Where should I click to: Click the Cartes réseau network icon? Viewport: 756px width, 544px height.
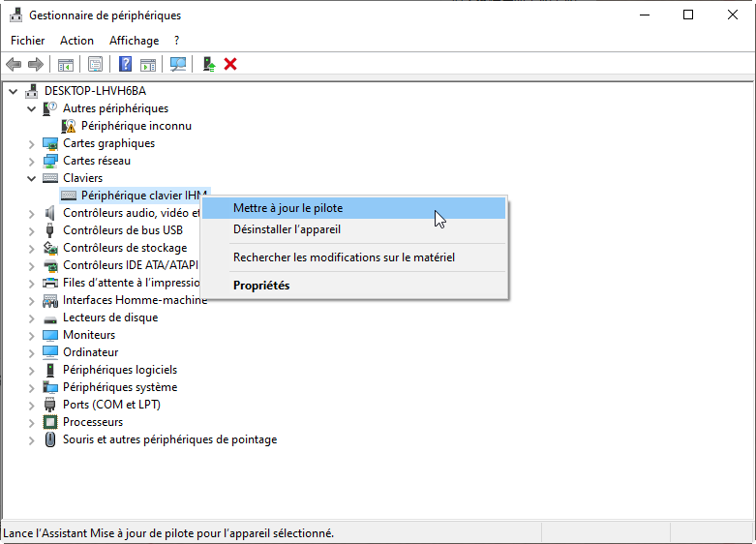tap(50, 161)
